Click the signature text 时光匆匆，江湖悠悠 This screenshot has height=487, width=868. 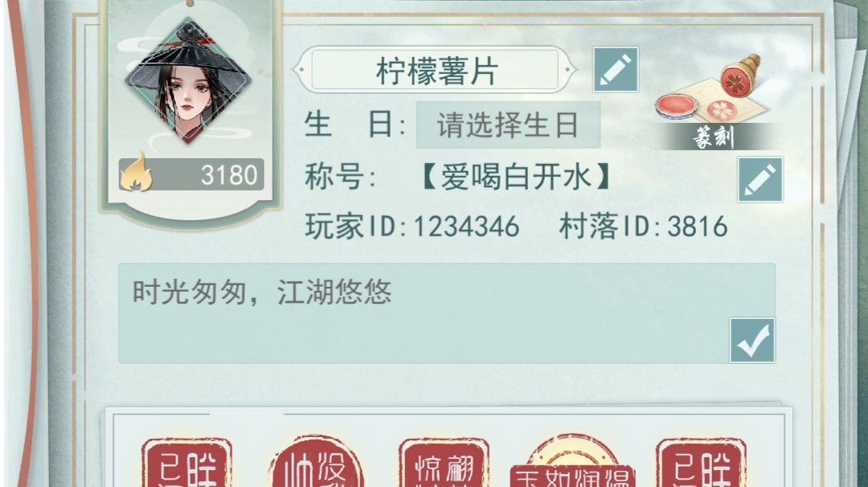[262, 292]
